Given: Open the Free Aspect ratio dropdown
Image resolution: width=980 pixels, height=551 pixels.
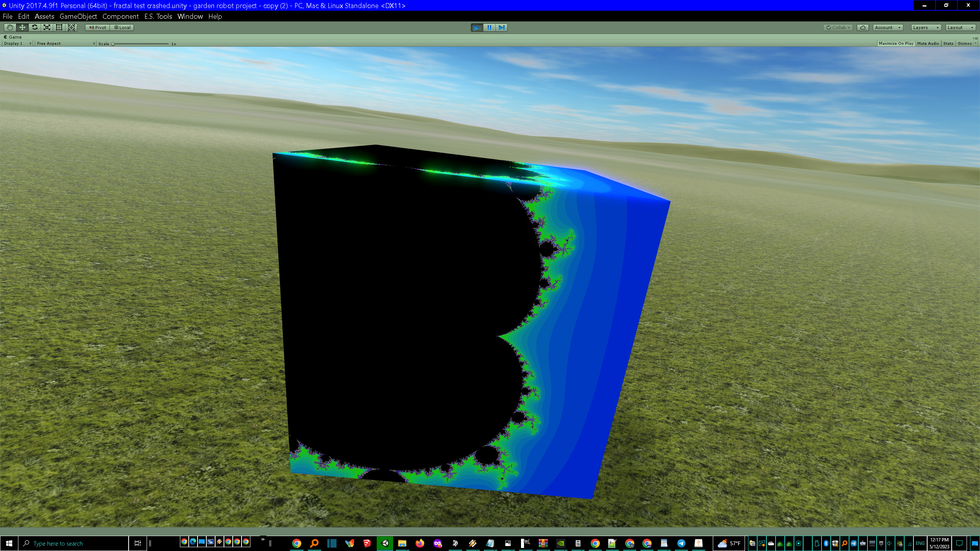Looking at the screenshot, I should point(65,43).
